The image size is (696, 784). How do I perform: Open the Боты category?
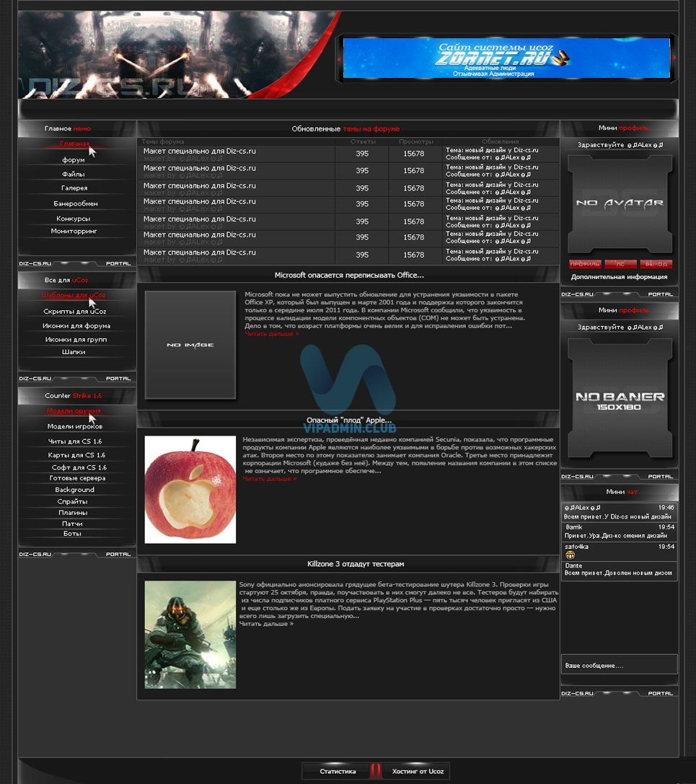pos(73,534)
